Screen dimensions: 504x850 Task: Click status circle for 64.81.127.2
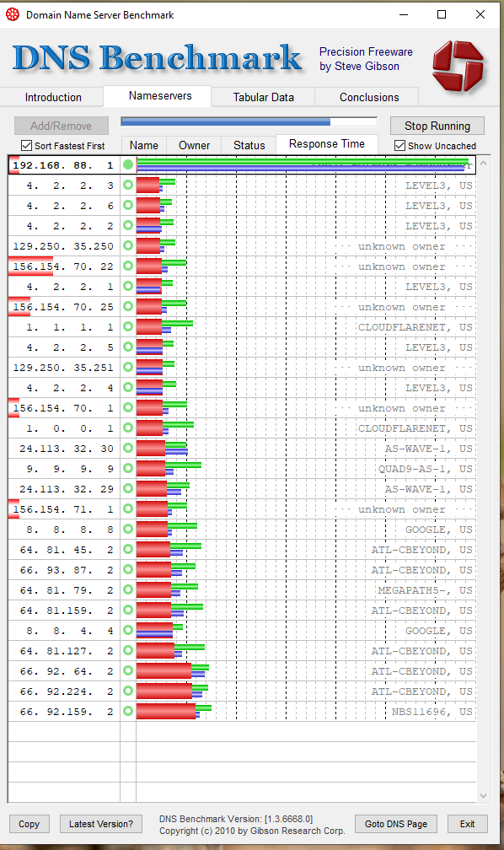click(x=128, y=650)
